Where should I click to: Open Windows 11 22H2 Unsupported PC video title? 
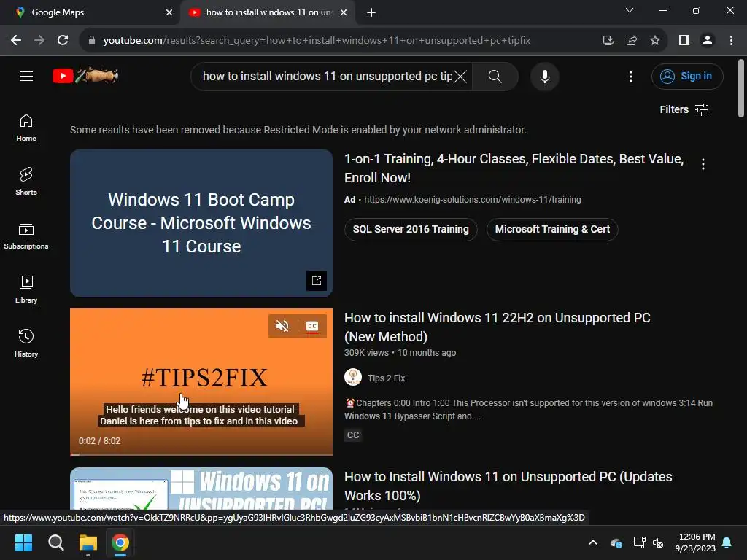tap(497, 327)
